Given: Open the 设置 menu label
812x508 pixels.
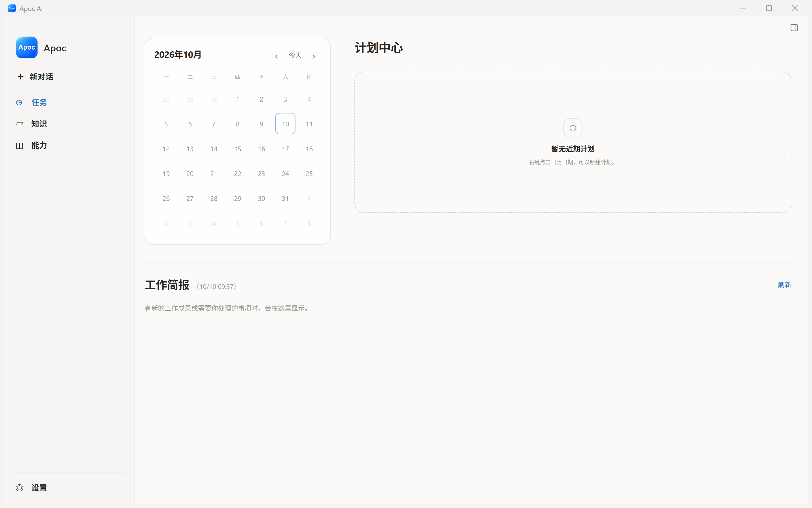Looking at the screenshot, I should pyautogui.click(x=39, y=488).
